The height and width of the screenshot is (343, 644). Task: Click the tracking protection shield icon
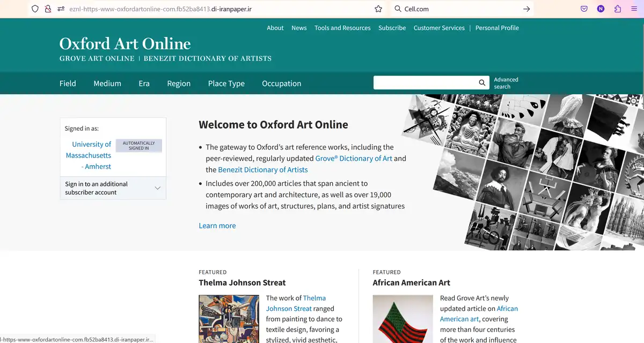(35, 9)
